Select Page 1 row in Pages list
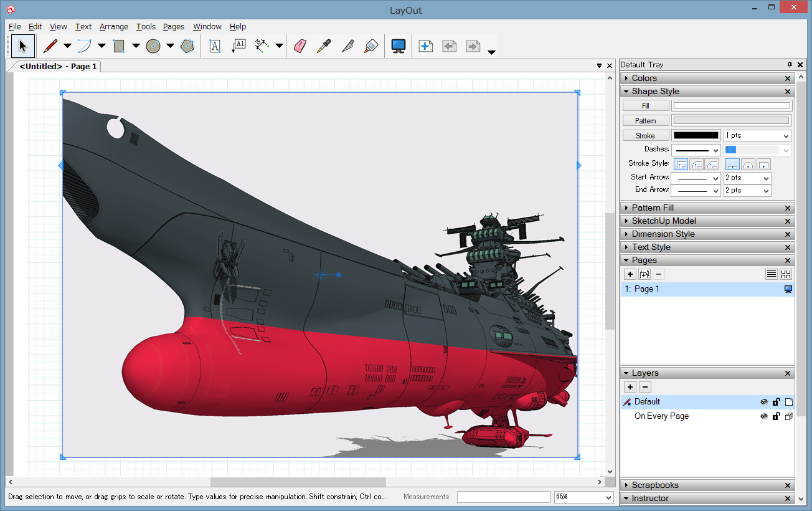Screen dimensions: 812x511 click(x=707, y=289)
